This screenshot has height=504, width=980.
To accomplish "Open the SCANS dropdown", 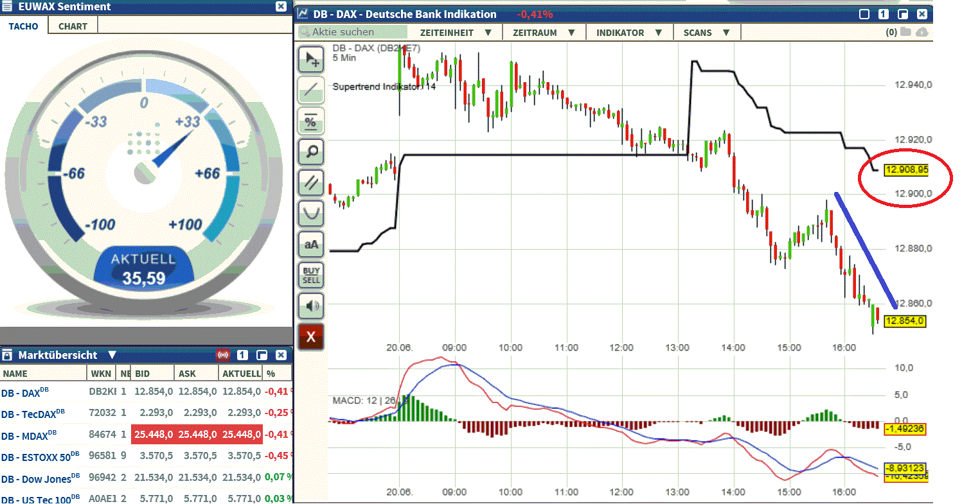I will click(x=707, y=33).
